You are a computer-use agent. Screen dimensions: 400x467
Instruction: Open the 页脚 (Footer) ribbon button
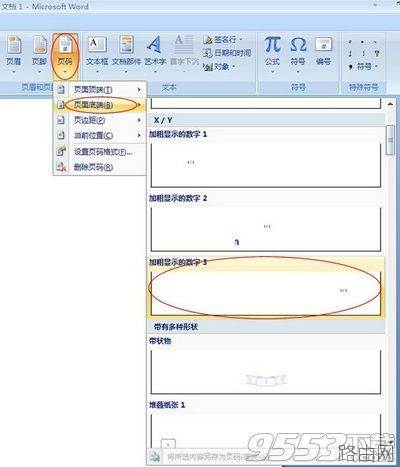[x=39, y=53]
